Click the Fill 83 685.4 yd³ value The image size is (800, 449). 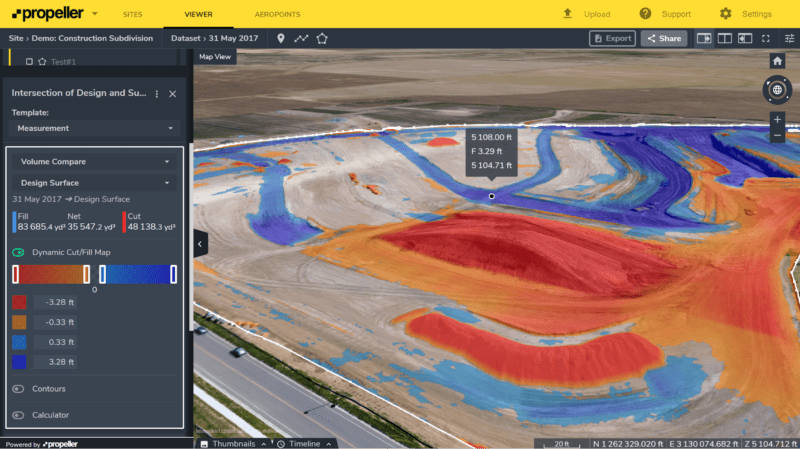[41, 227]
